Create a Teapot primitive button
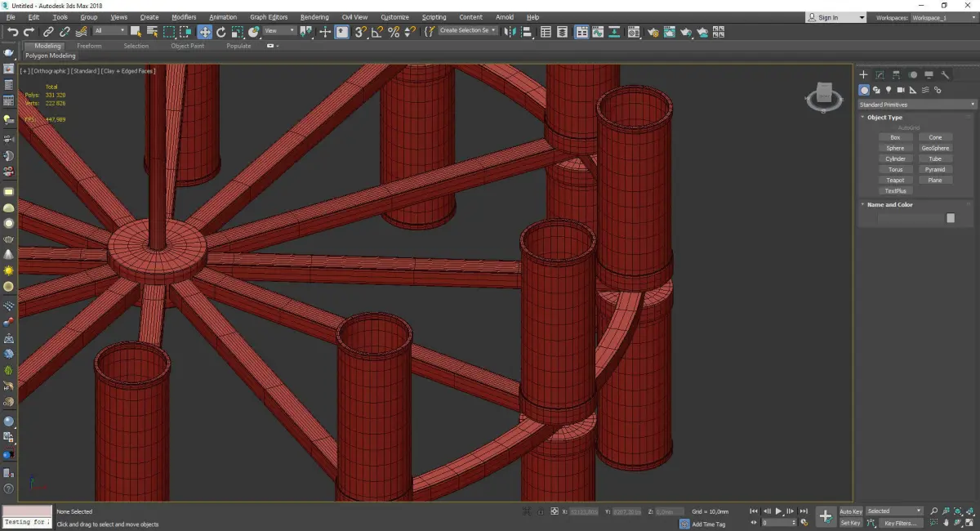The height and width of the screenshot is (531, 980). (895, 181)
